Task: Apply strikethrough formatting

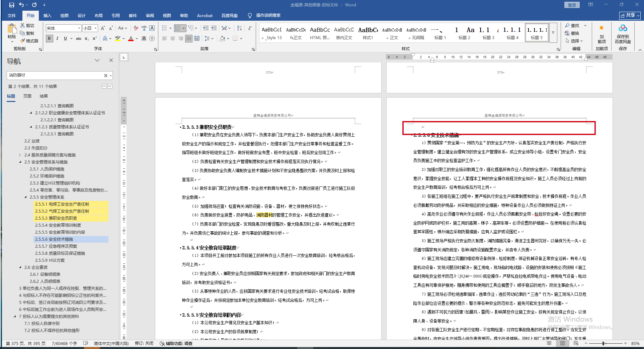Action: point(79,38)
